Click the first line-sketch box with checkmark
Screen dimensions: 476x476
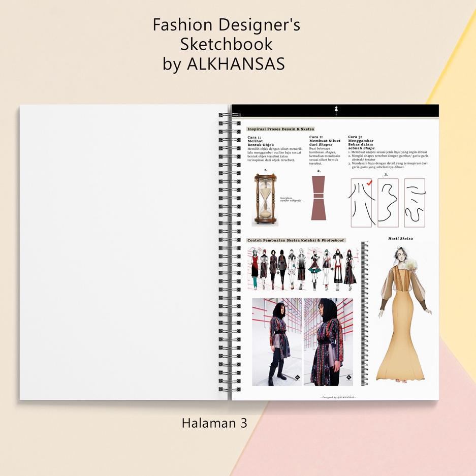(361, 203)
